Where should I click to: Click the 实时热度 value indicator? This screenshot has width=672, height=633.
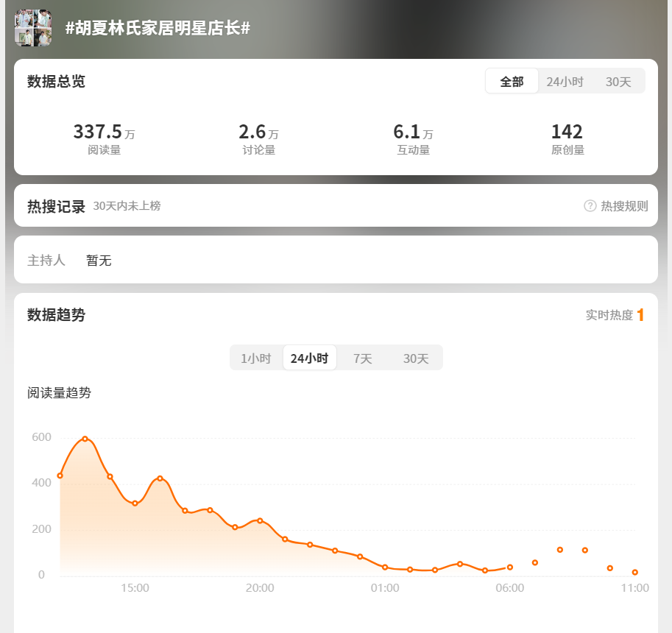(x=640, y=315)
